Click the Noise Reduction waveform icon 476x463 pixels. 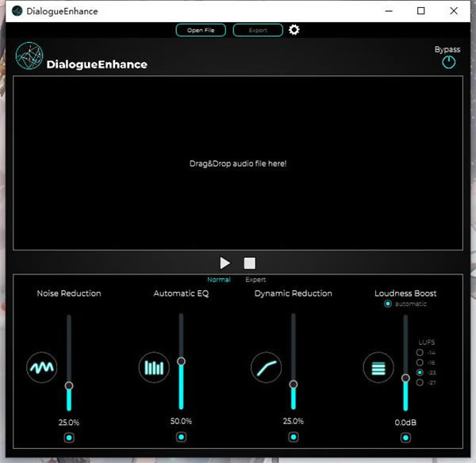coord(41,368)
